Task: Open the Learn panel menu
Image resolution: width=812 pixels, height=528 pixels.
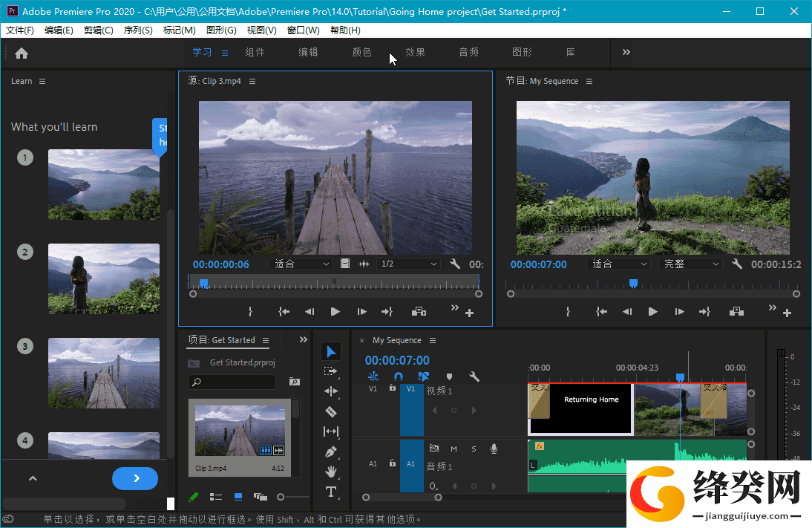Action: [42, 82]
